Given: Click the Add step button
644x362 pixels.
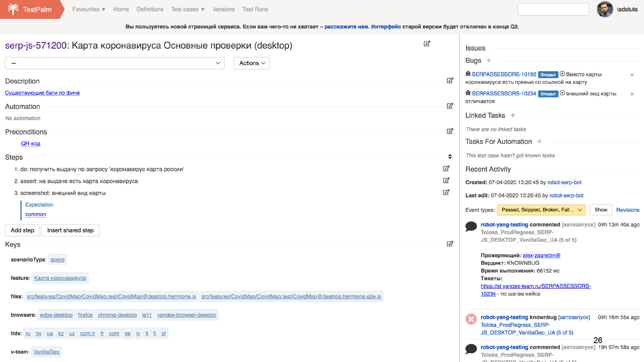Looking at the screenshot, I should (23, 230).
